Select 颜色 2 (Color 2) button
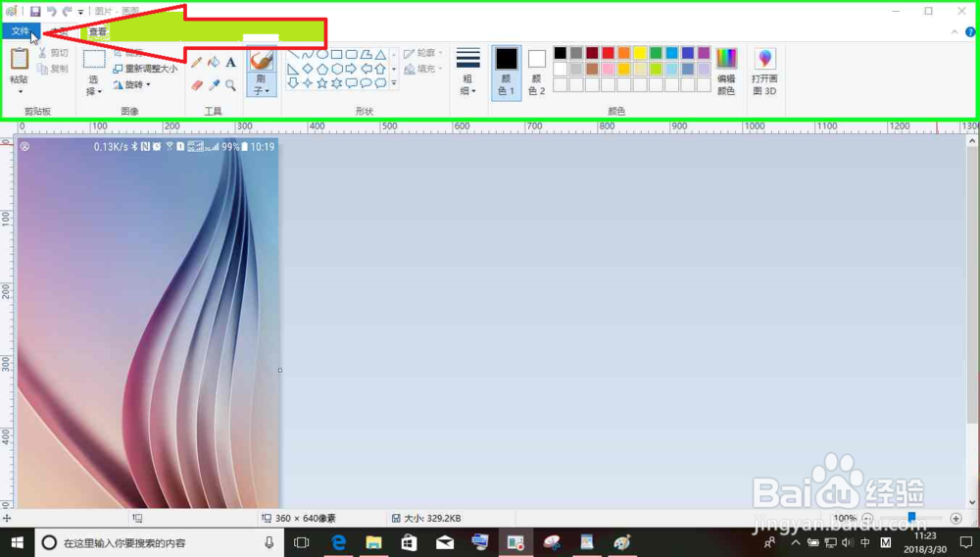The width and height of the screenshot is (980, 557). (x=537, y=72)
